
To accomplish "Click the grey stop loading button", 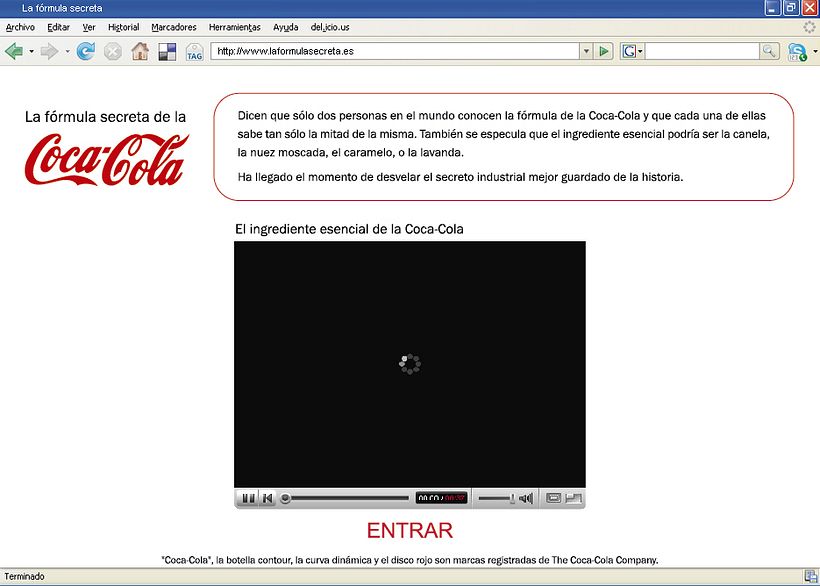I will 112,51.
